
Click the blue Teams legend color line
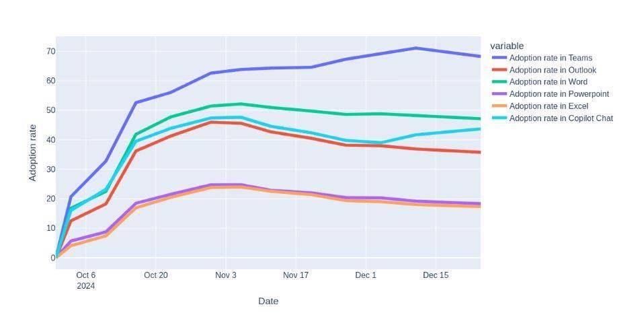499,58
